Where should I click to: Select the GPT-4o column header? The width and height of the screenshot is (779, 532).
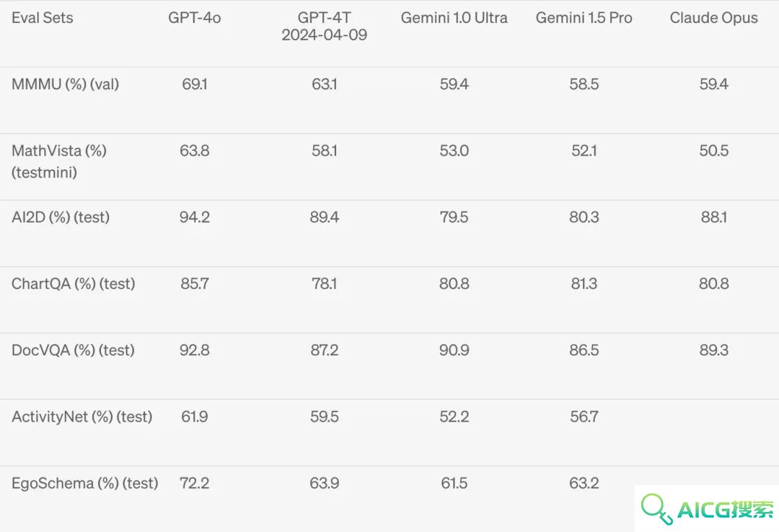(x=194, y=18)
